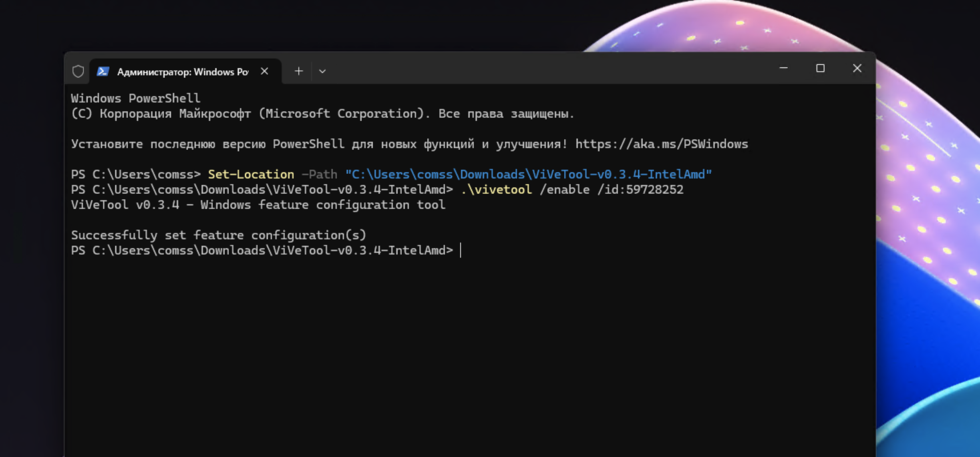Maximize the terminal window
This screenshot has width=980, height=457.
click(820, 68)
